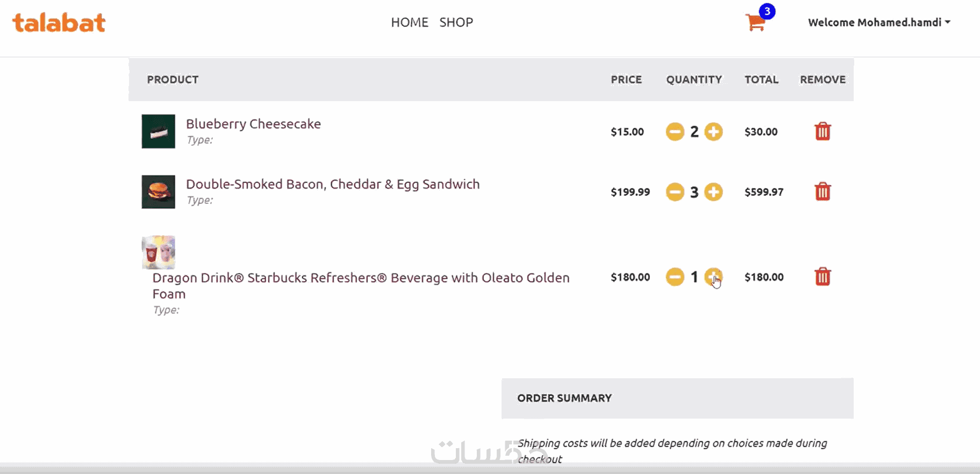Screen dimensions: 980x474
Task: Click the bacon sandwich thumbnail image
Action: tap(158, 192)
